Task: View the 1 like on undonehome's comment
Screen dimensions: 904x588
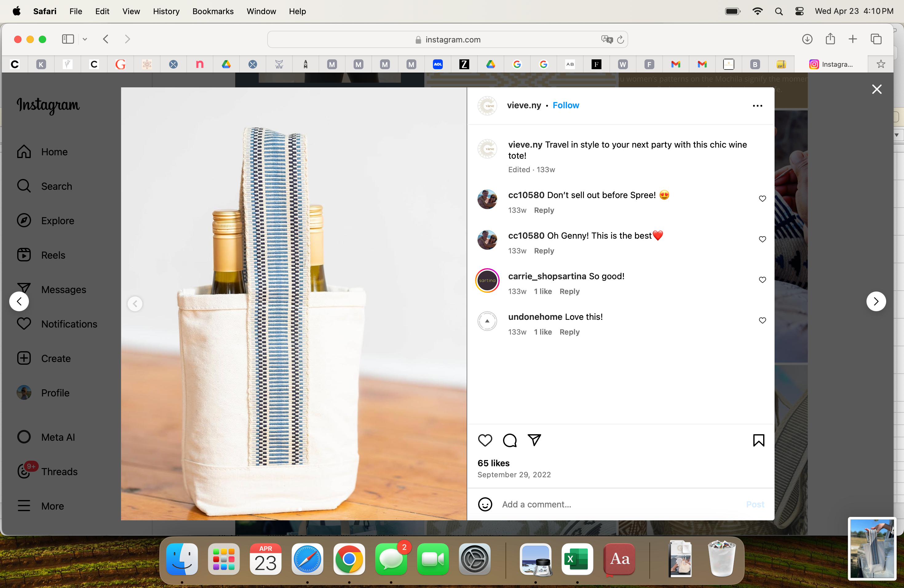Action: tap(543, 332)
